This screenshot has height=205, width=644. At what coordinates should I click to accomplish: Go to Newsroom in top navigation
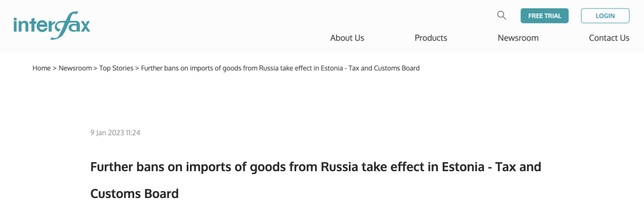[x=518, y=38]
